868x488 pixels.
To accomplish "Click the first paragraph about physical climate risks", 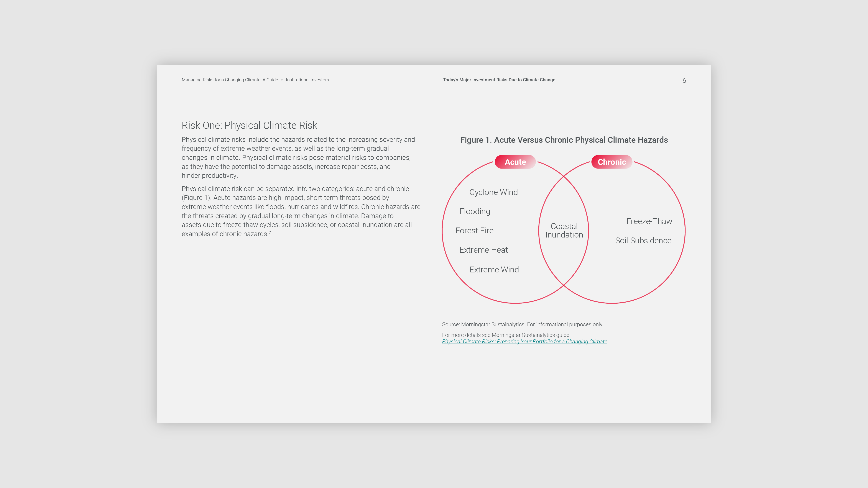I will point(298,157).
